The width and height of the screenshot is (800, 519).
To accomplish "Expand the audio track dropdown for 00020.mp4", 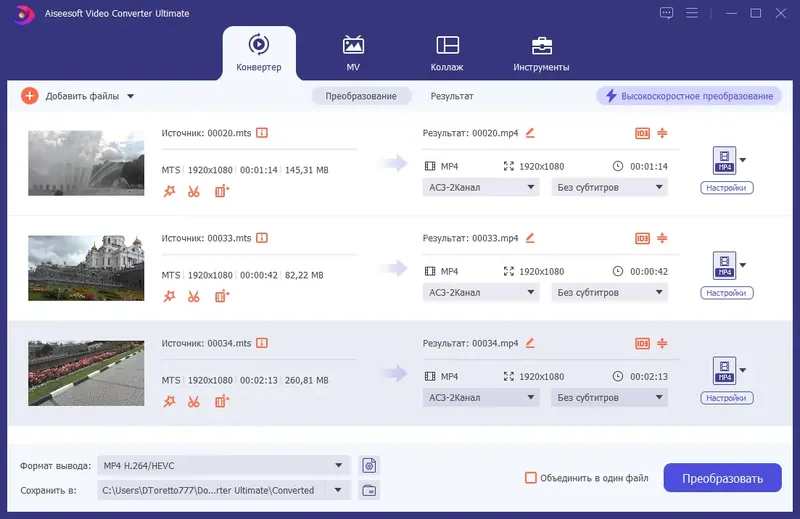I will 481,187.
